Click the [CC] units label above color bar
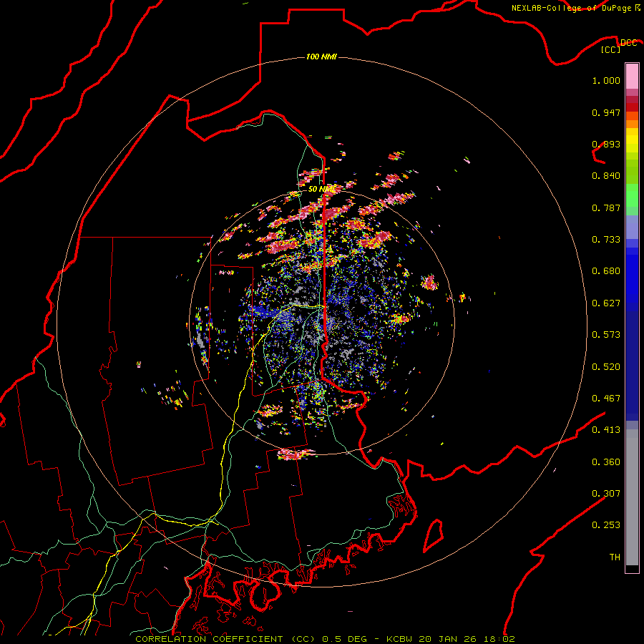 (611, 49)
